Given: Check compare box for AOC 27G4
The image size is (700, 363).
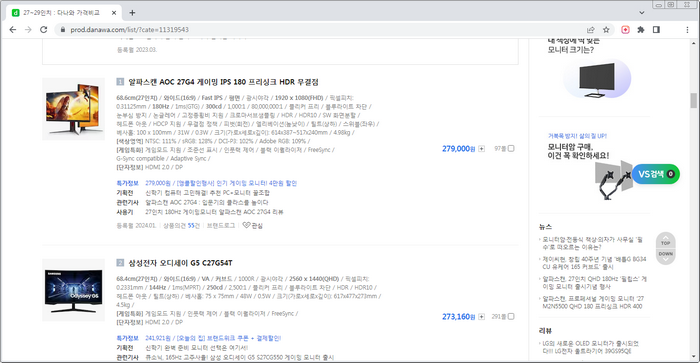Looking at the screenshot, I should (x=511, y=148).
